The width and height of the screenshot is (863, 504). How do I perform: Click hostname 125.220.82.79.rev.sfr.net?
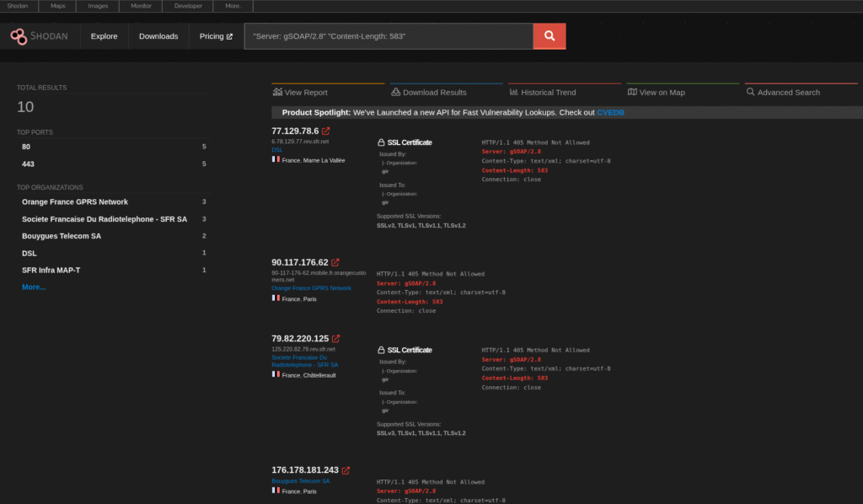click(x=303, y=349)
